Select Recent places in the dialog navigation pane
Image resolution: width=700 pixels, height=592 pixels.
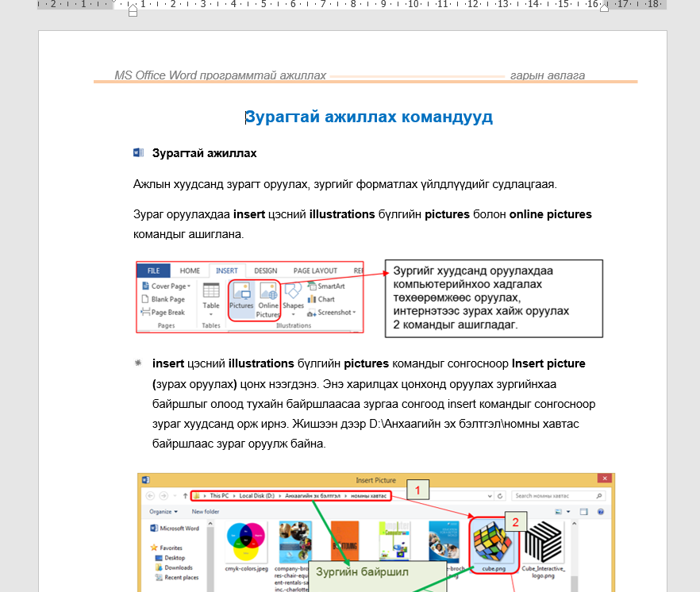[x=177, y=577]
